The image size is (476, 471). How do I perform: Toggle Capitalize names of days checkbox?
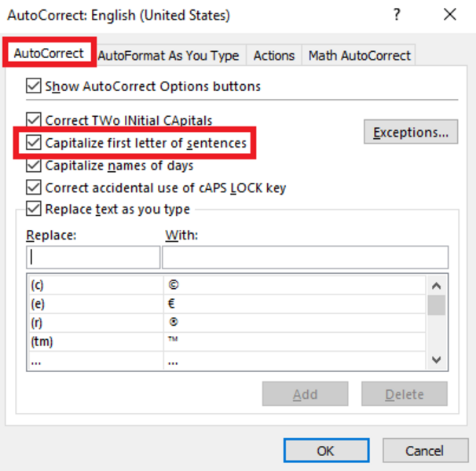(34, 166)
